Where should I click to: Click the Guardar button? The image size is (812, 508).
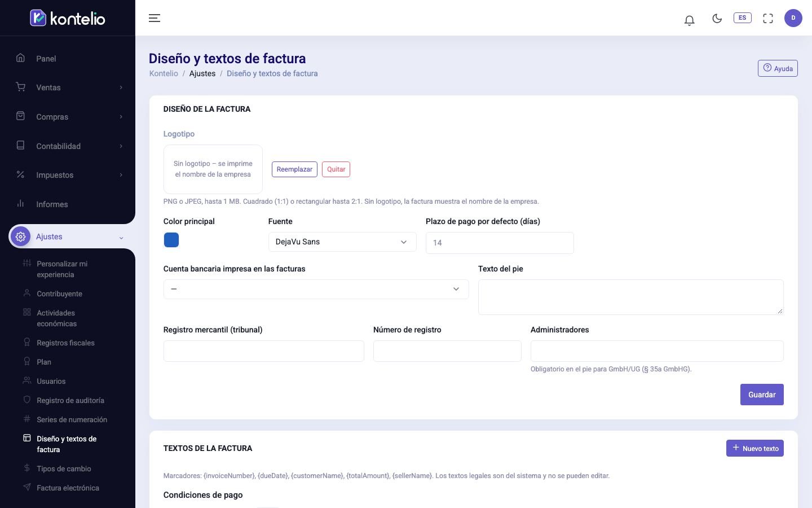click(762, 395)
